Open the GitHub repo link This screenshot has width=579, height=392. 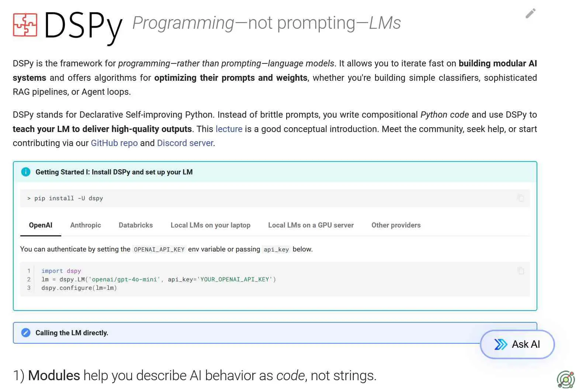pos(114,143)
